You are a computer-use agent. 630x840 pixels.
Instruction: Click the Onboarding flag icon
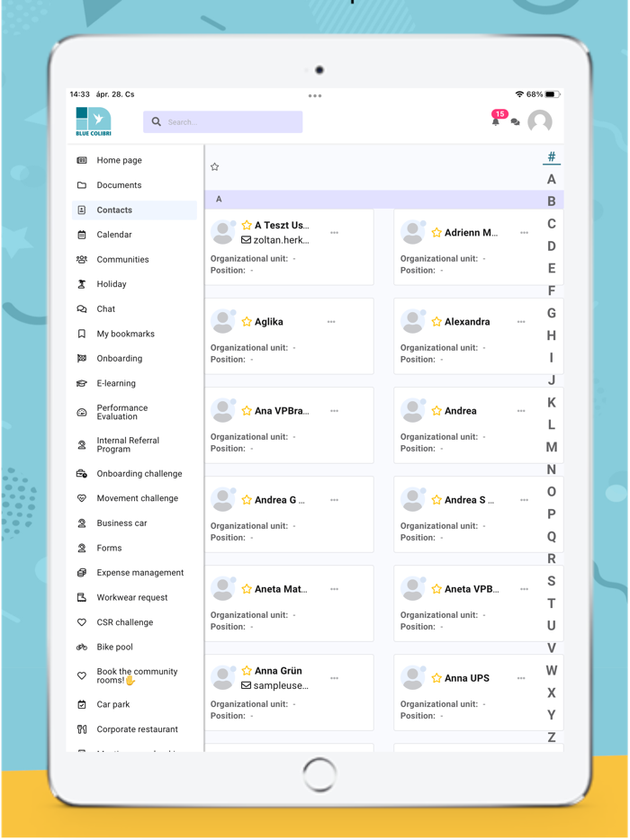point(82,358)
